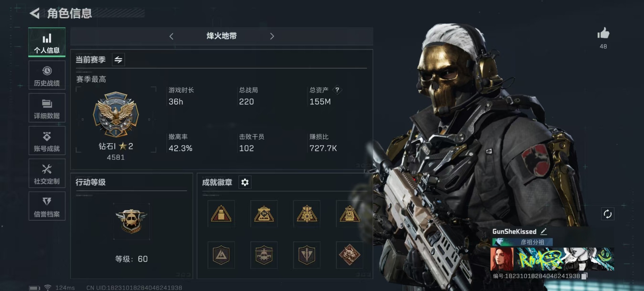Copy the player ID number with the copy icon
Viewport: 644px width, 291px height.
pos(584,276)
